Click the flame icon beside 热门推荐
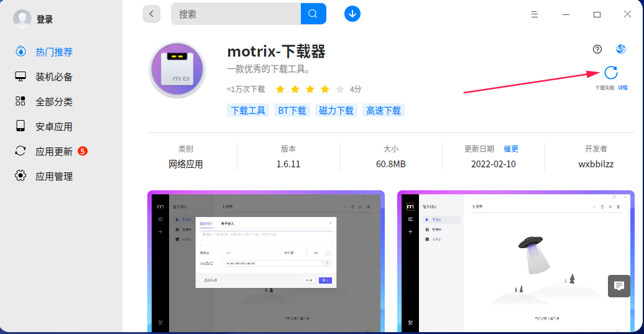644x334 pixels. click(21, 52)
